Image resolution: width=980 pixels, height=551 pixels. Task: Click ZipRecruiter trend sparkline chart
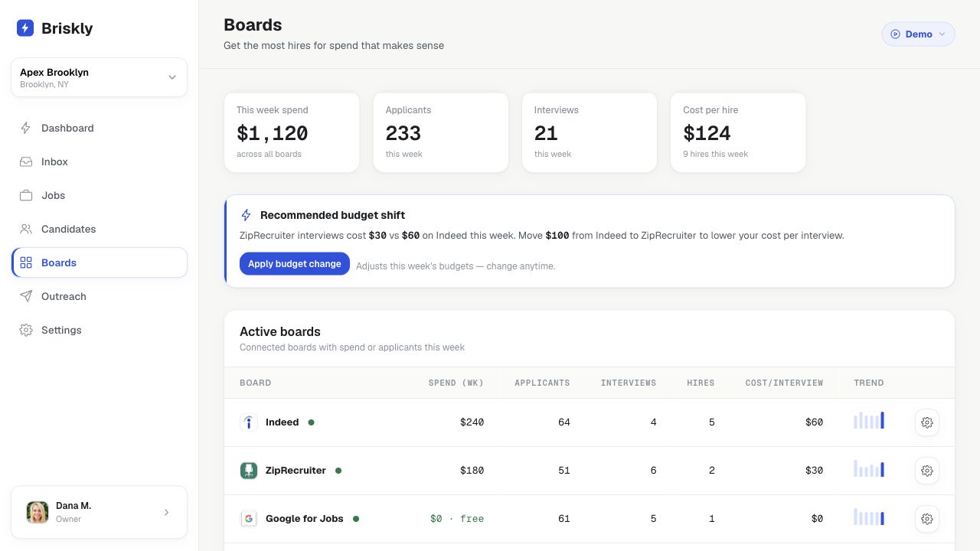[869, 468]
